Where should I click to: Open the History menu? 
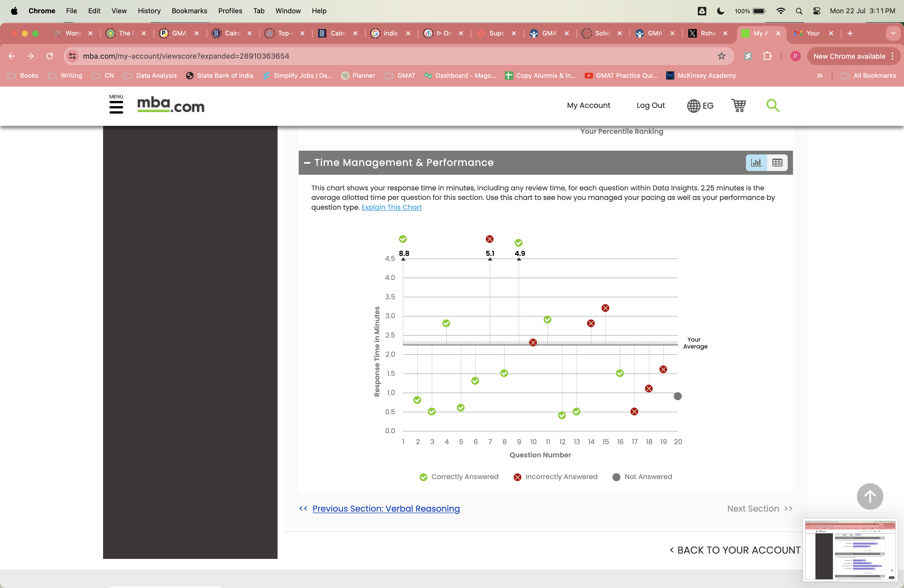point(149,11)
